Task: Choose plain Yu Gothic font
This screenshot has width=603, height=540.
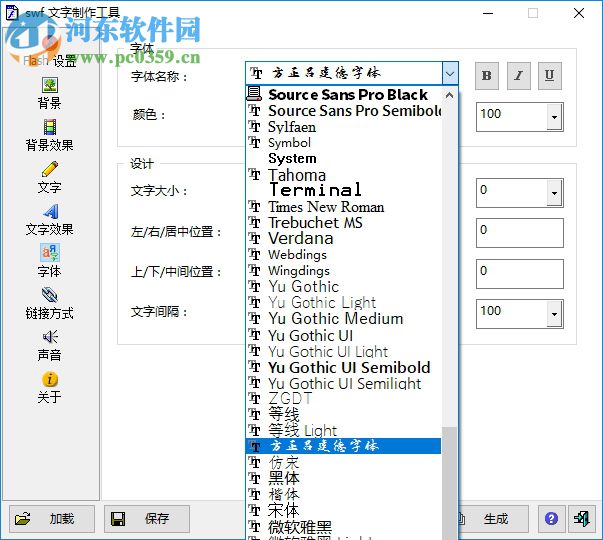Action: (343, 286)
